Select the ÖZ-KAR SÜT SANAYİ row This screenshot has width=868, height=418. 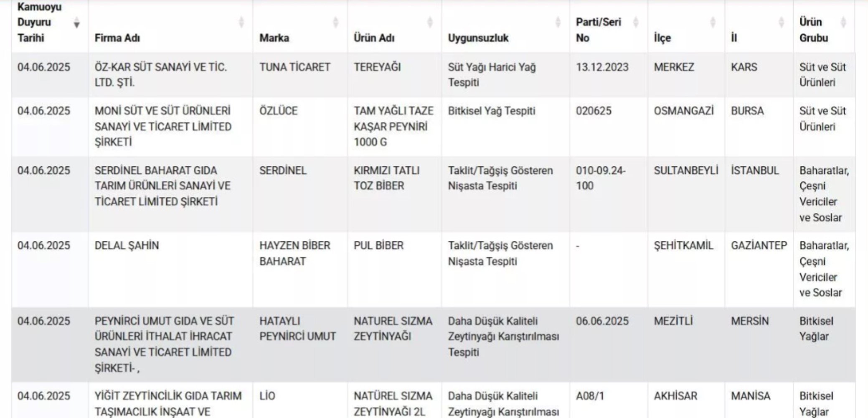(160, 75)
